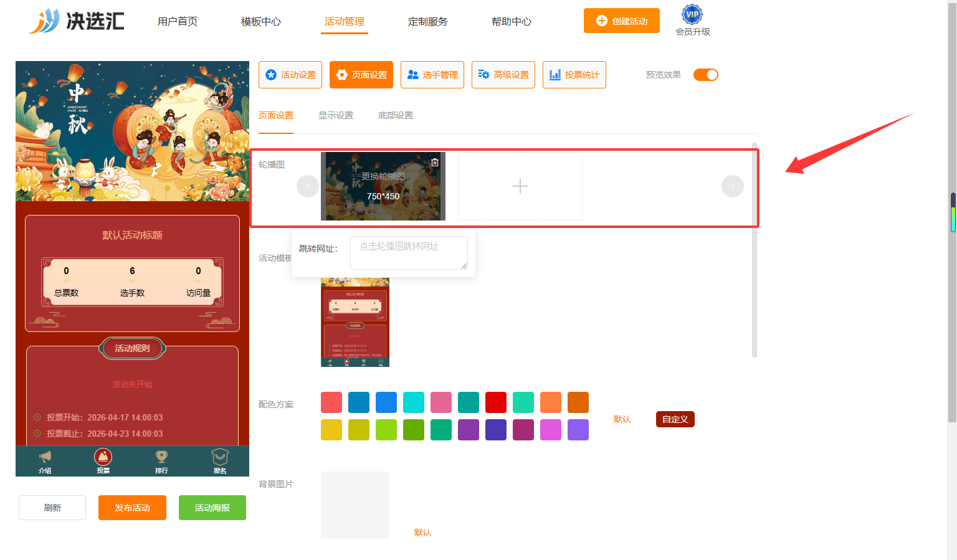Click 投票截止 date line in preview

(98, 434)
